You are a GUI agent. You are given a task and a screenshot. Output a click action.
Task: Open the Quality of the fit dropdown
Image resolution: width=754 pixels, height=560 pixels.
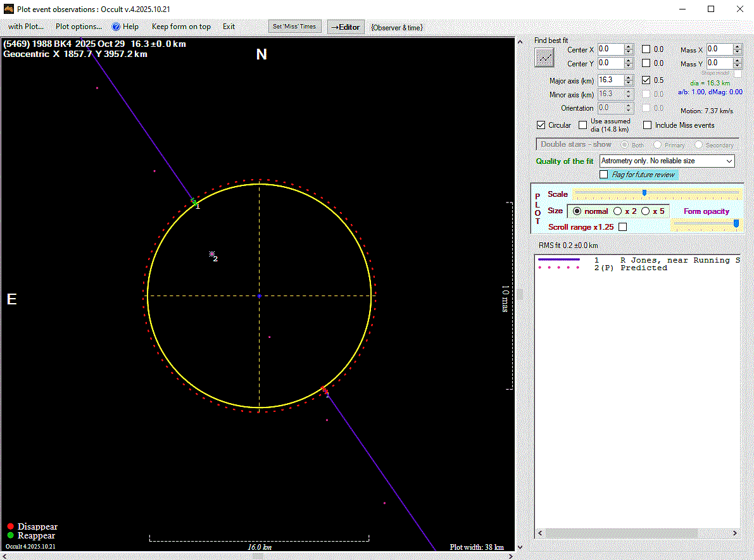coord(729,161)
